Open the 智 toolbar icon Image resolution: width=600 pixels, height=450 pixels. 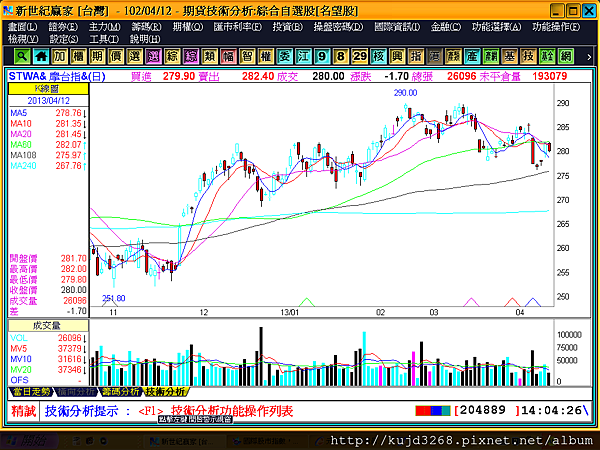click(247, 57)
